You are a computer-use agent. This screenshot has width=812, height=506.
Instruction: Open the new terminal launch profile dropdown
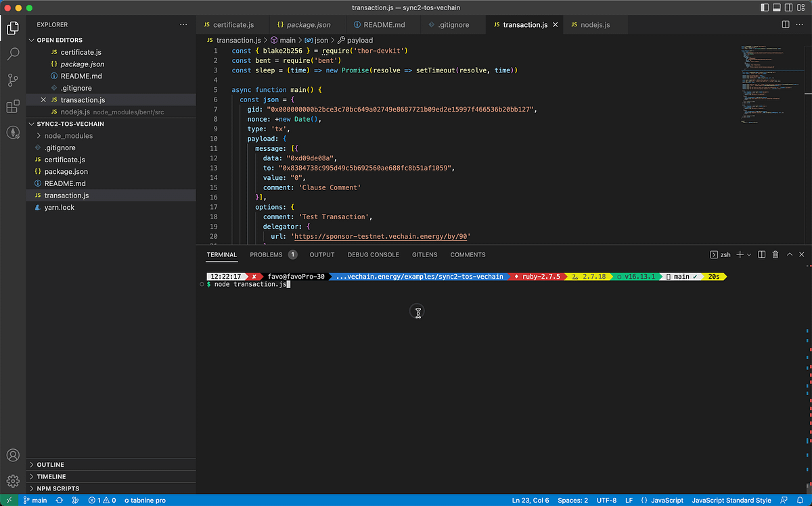click(x=749, y=254)
